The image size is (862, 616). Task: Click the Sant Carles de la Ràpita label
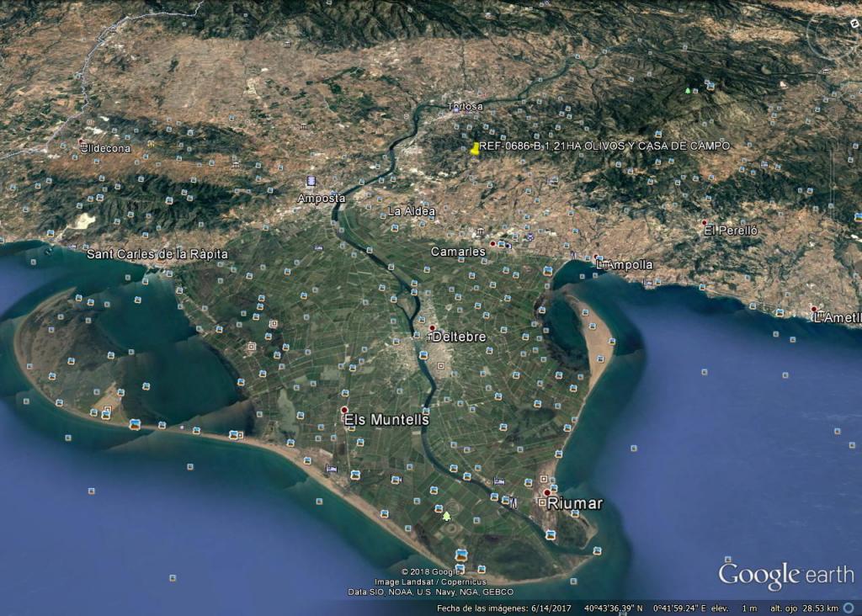[157, 254]
